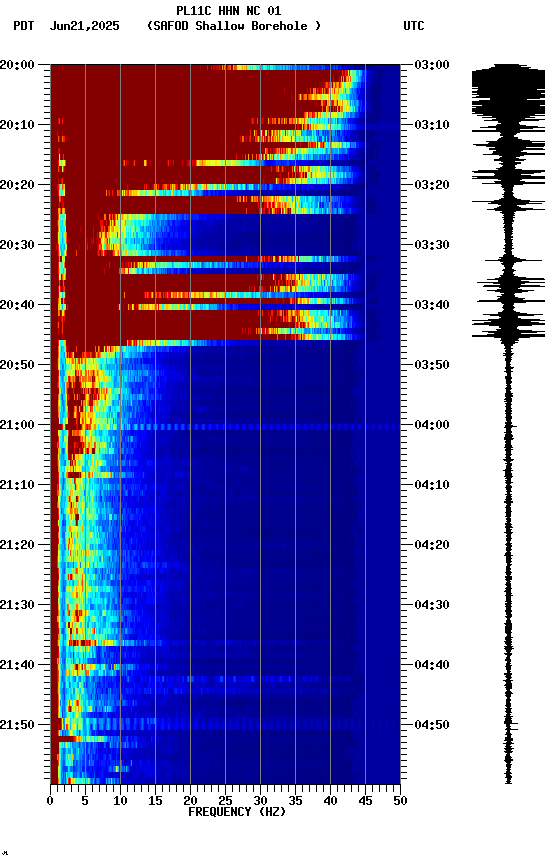This screenshot has height=864, width=552.
Task: Click the 20:00 PDT time label
Action: 17,65
